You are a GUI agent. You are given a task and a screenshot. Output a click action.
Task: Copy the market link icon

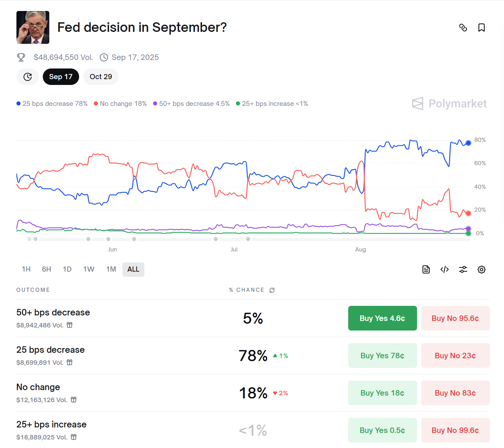[x=463, y=28]
